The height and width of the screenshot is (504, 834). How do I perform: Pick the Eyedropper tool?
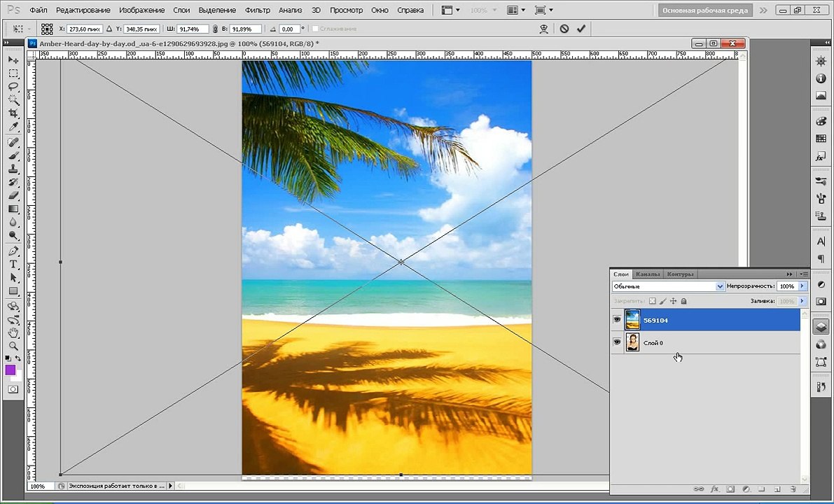[x=13, y=127]
